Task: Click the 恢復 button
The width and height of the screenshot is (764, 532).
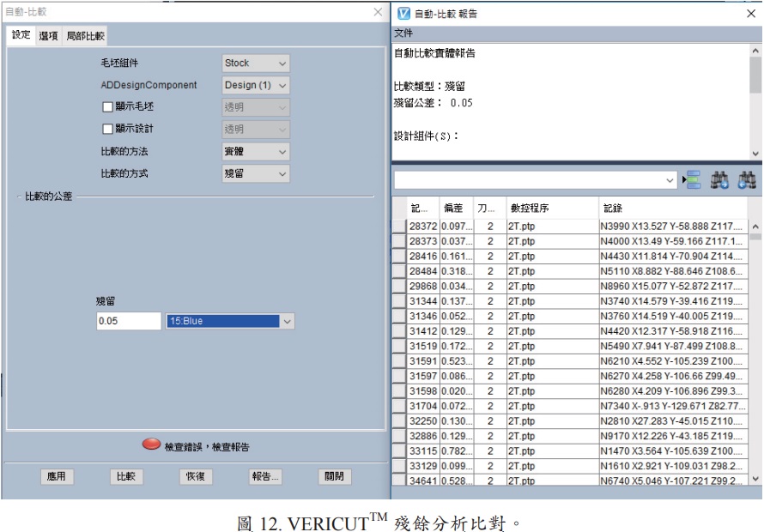Action: coord(196,476)
